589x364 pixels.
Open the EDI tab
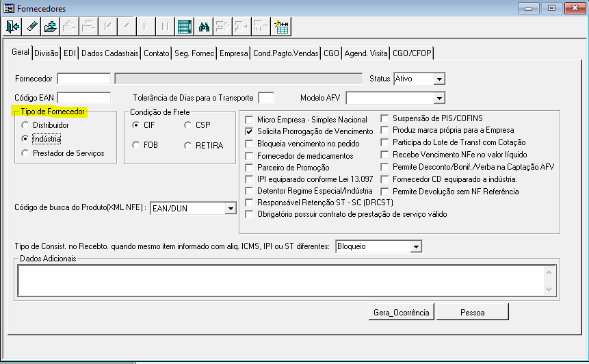tap(70, 53)
